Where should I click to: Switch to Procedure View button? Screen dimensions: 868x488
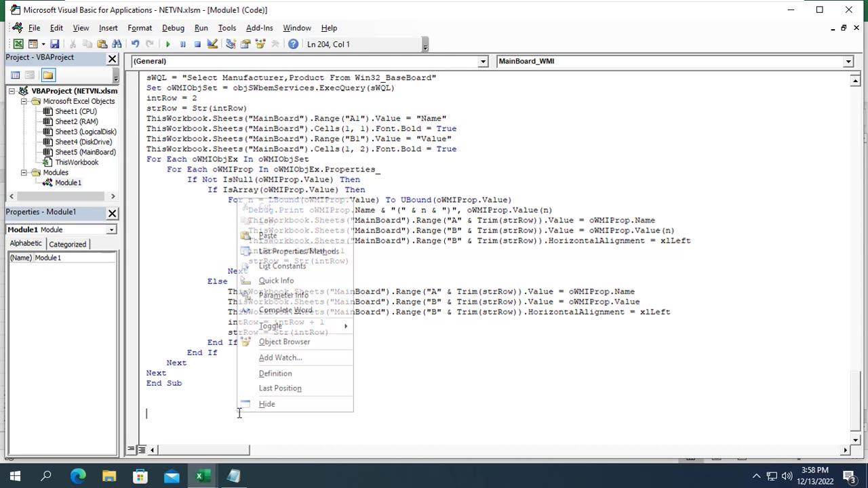[132, 450]
